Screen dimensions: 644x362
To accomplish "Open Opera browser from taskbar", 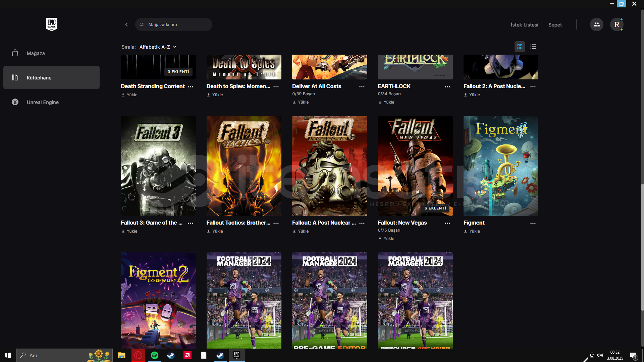I will point(138,355).
